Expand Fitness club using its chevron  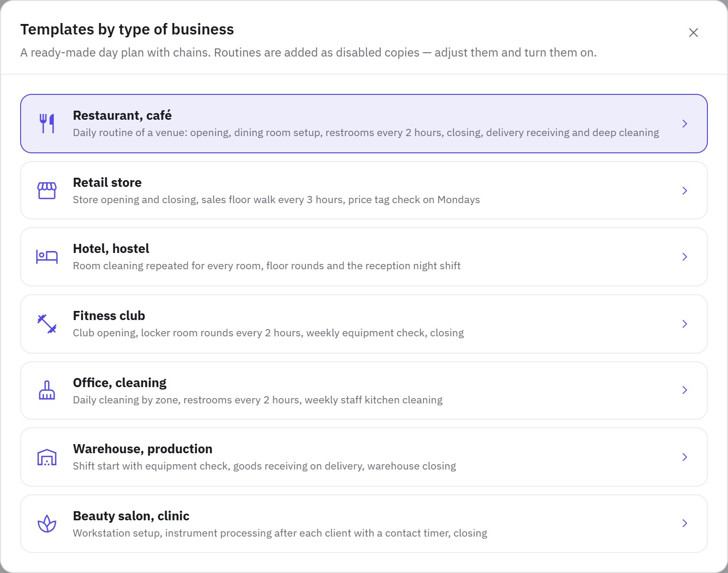pyautogui.click(x=685, y=324)
